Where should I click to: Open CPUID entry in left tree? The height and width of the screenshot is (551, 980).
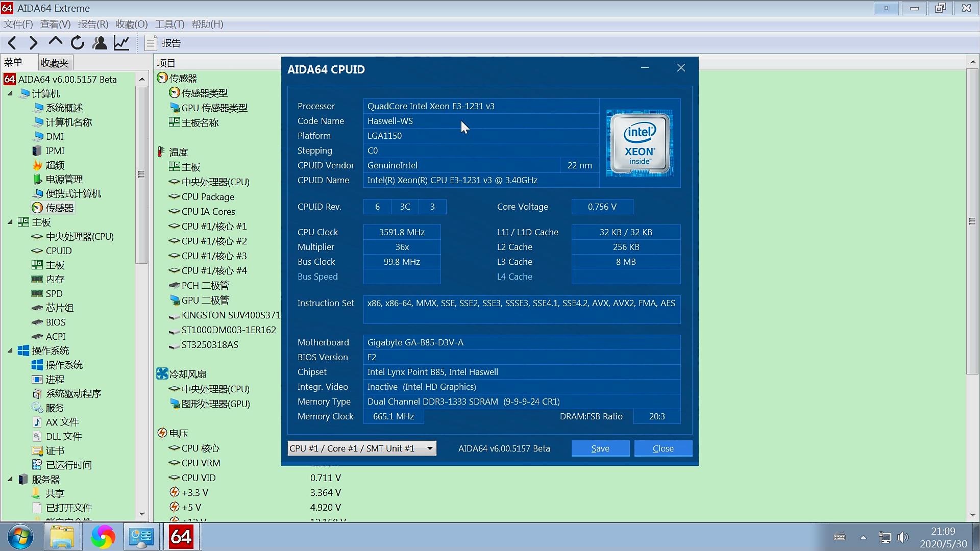tap(59, 251)
